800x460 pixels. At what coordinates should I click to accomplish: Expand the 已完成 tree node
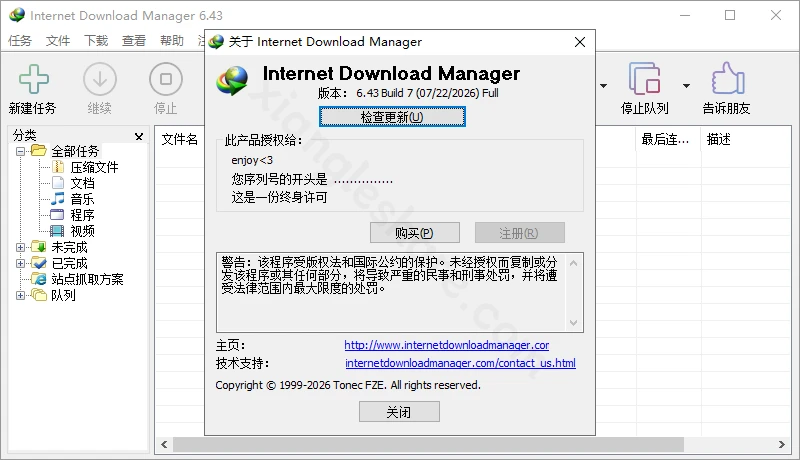point(20,263)
